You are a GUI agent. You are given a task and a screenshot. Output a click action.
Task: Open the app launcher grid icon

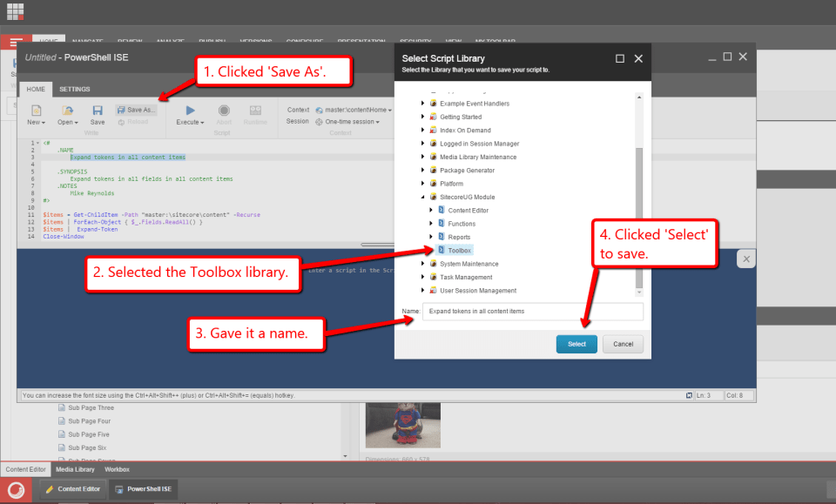pos(16,12)
